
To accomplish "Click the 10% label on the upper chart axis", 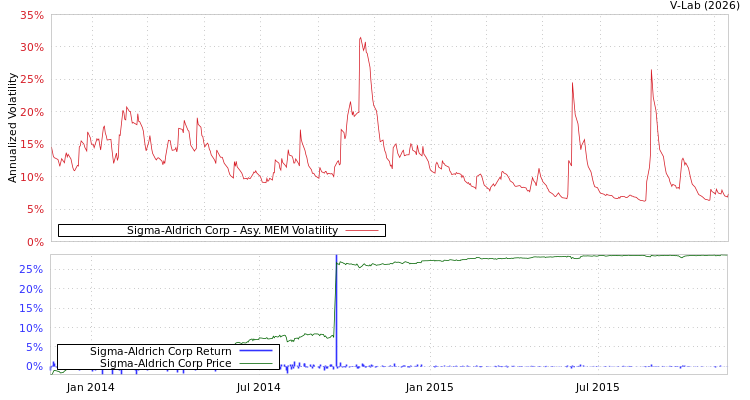I will 32,178.
